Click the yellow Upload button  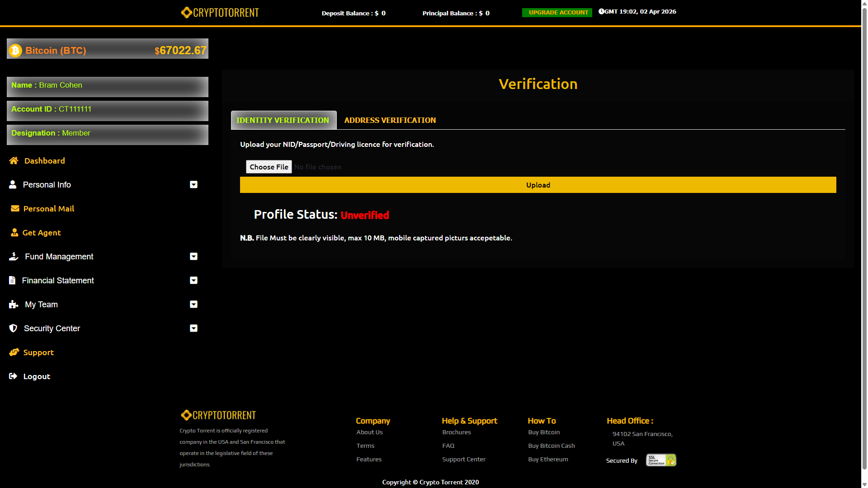click(x=538, y=185)
